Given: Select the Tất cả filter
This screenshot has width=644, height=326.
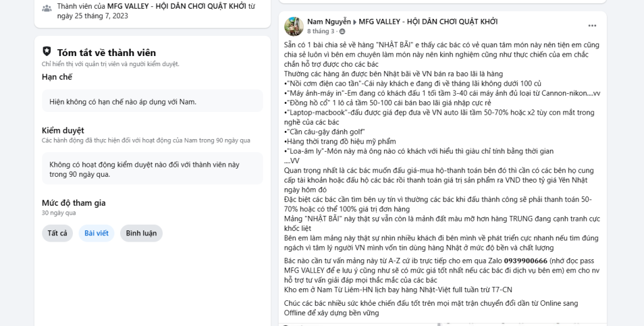Looking at the screenshot, I should (57, 233).
